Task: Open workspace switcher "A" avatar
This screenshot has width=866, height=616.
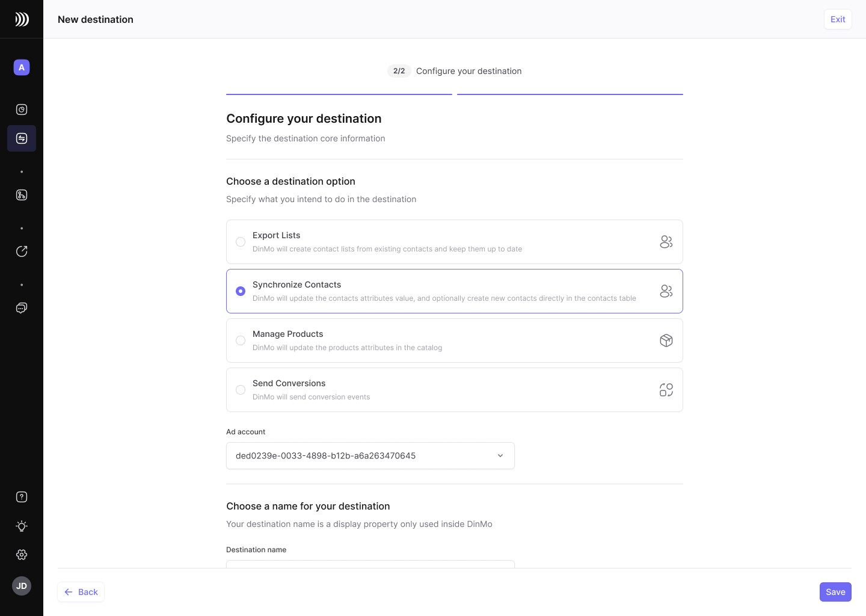Action: [x=22, y=67]
